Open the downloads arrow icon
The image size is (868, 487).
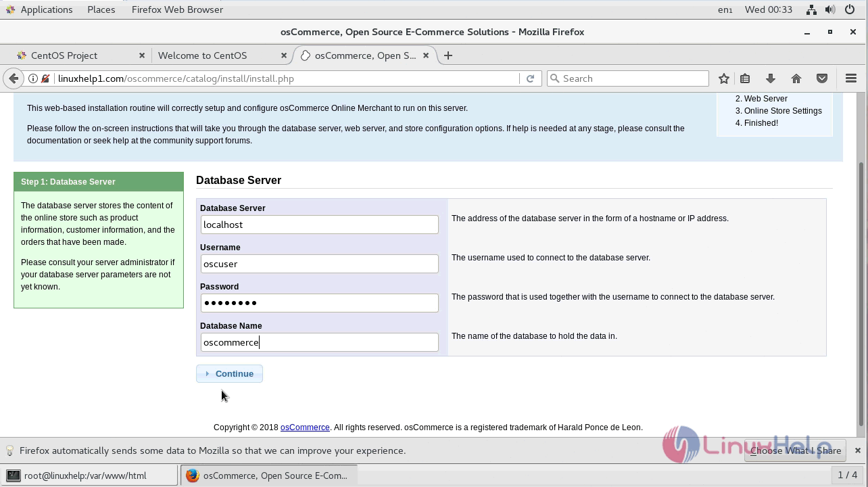click(770, 78)
